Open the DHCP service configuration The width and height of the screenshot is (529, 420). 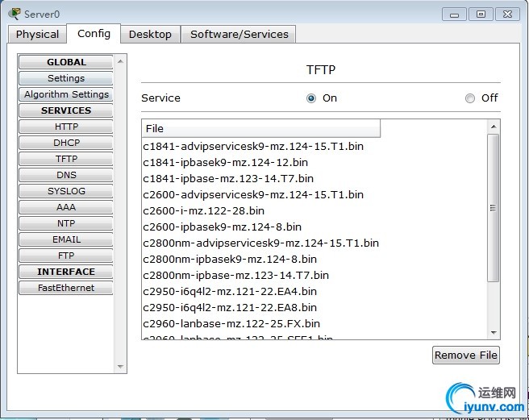pyautogui.click(x=66, y=143)
